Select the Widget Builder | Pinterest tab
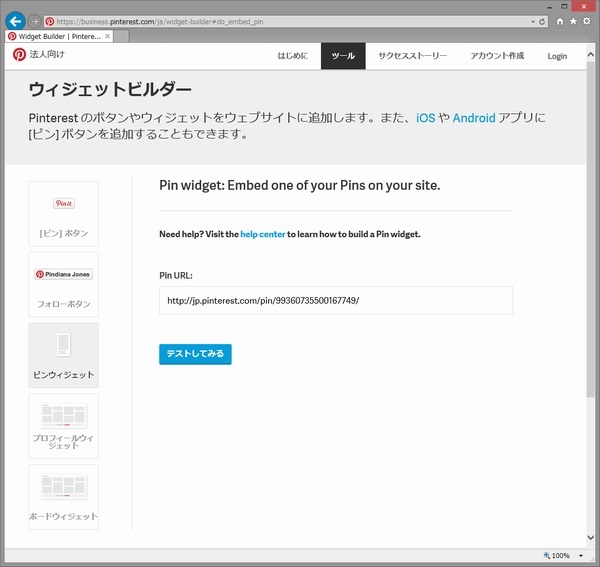Screen dimensions: 600x567 (59, 36)
